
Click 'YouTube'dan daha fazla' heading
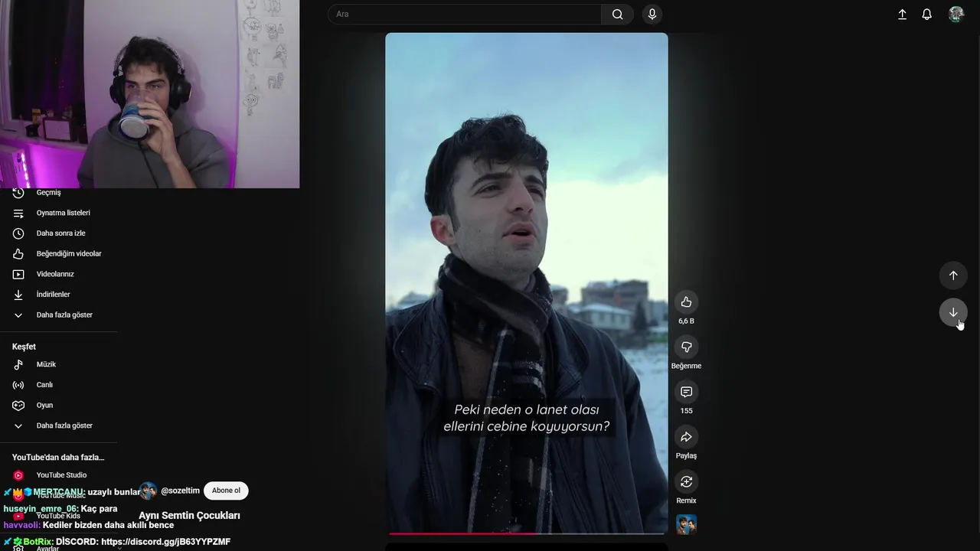point(58,458)
